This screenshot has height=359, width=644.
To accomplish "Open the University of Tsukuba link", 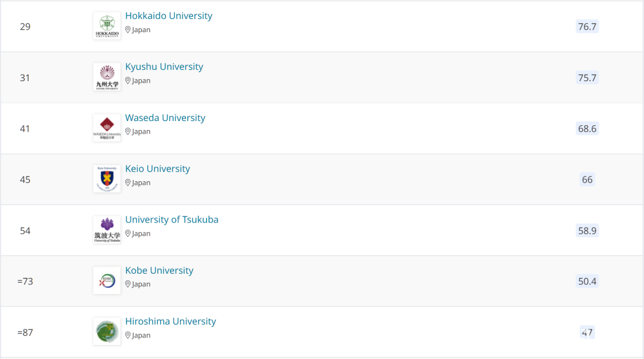I will click(172, 219).
